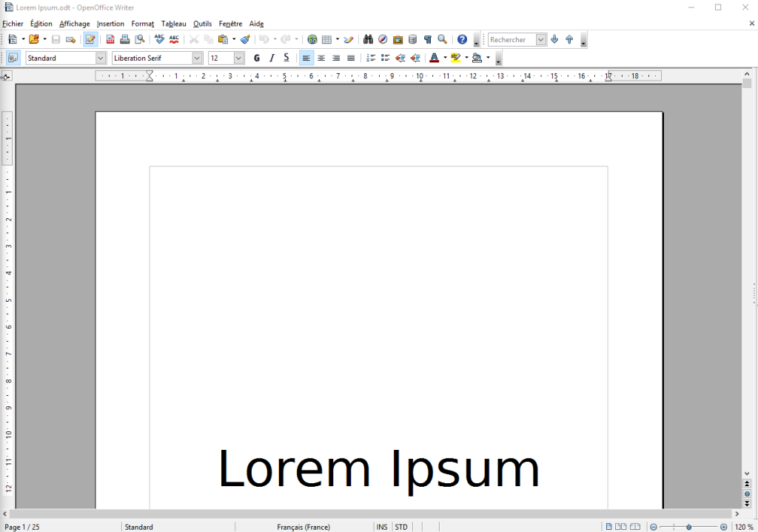This screenshot has width=758, height=532.
Task: Toggle bold formatting
Action: (x=256, y=58)
